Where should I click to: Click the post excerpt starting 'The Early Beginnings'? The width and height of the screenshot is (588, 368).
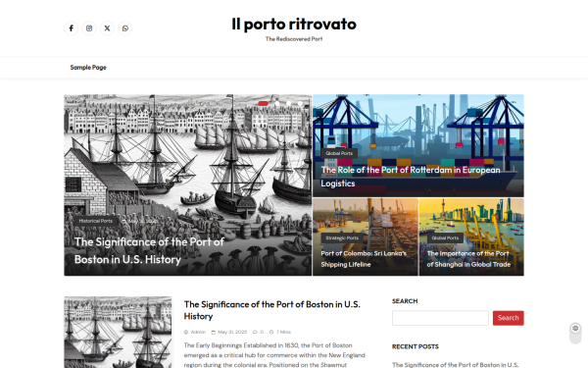point(274,355)
